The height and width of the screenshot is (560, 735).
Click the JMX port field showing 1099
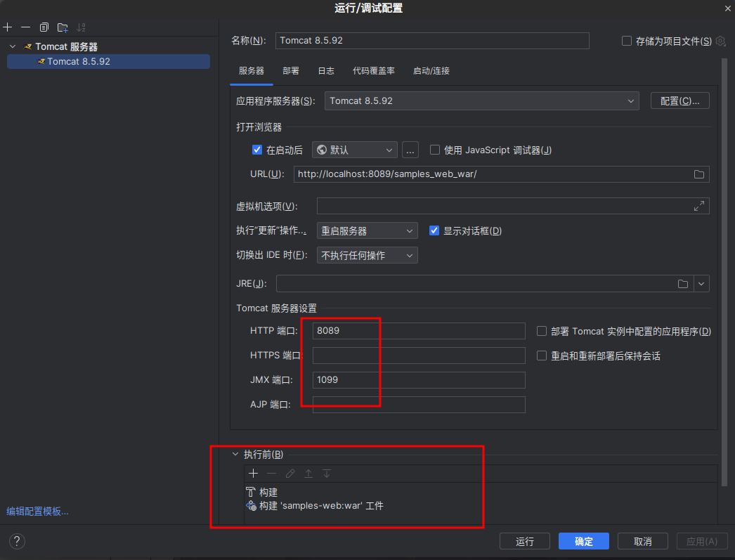pos(419,380)
